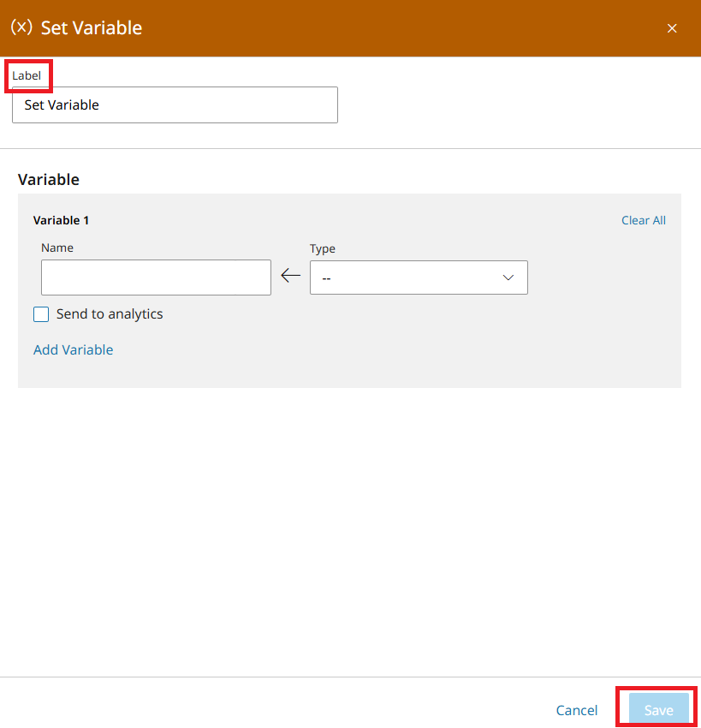Click the (x) variable icon in header
Viewport: 701px width, 728px height.
point(21,27)
